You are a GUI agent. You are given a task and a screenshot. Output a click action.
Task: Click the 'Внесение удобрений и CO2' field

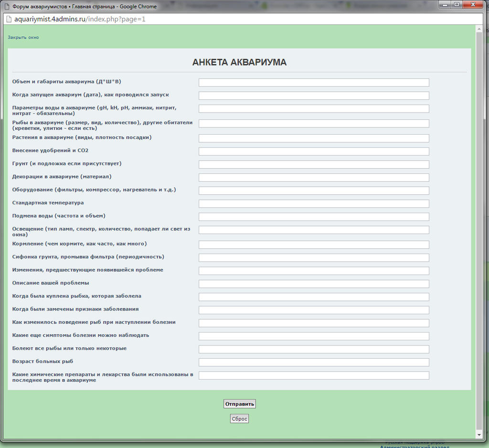point(313,151)
